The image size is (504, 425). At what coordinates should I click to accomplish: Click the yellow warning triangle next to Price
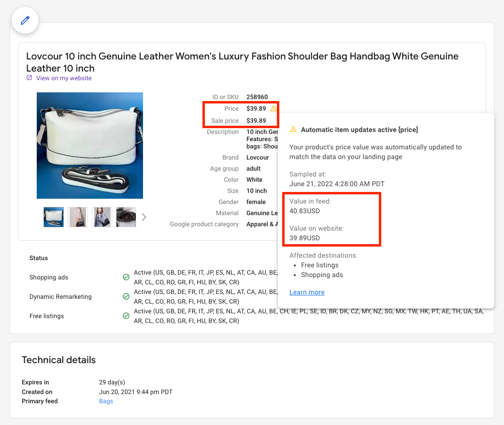274,108
